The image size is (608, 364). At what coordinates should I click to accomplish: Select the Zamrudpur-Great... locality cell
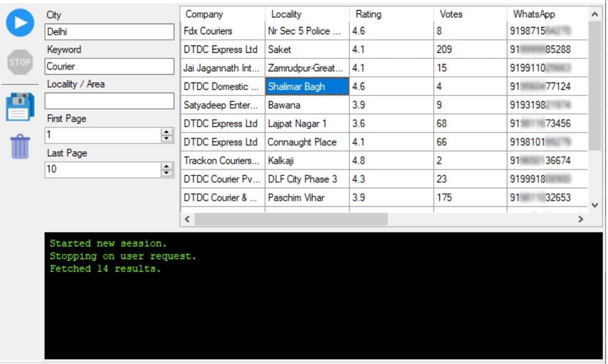click(x=307, y=68)
